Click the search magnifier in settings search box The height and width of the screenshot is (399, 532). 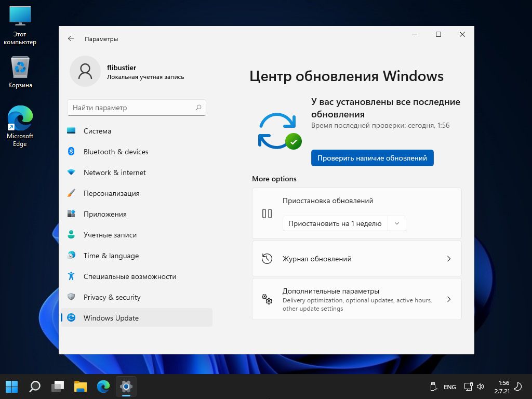(x=198, y=108)
